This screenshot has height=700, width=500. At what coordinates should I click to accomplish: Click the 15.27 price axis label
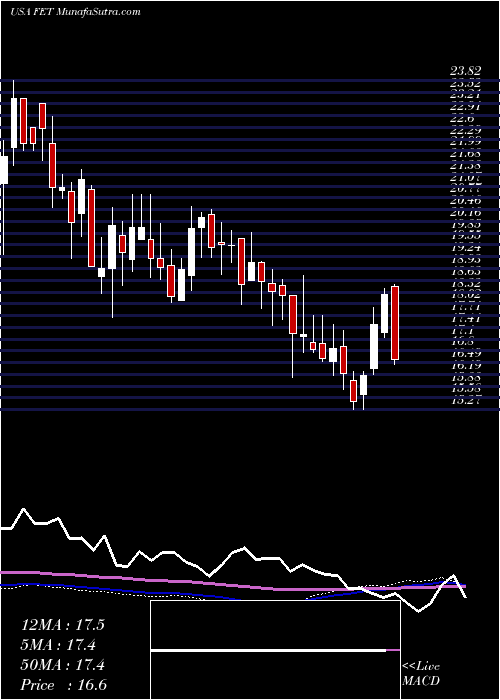pos(466,400)
